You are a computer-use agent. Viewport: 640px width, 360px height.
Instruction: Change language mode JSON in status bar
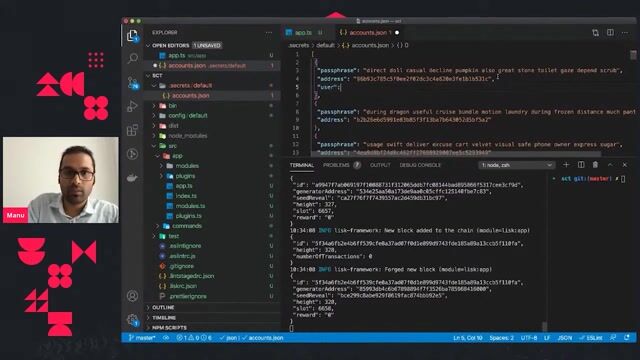coord(565,338)
